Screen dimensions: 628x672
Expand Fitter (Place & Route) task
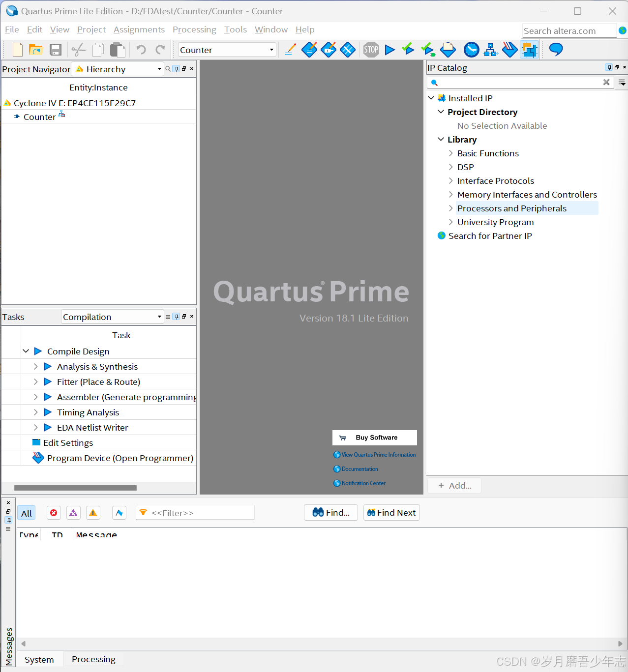[35, 381]
